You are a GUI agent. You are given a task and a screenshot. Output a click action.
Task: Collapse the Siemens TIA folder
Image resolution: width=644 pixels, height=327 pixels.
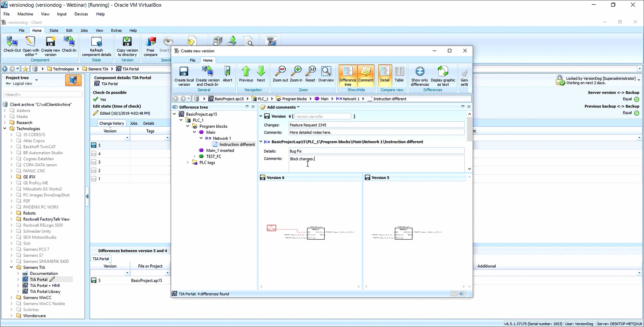click(x=11, y=267)
